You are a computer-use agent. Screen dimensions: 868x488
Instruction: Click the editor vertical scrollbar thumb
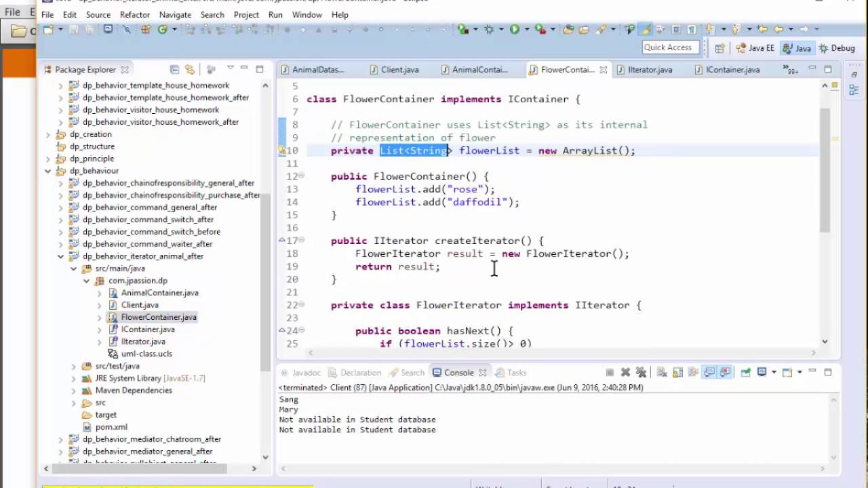825,169
